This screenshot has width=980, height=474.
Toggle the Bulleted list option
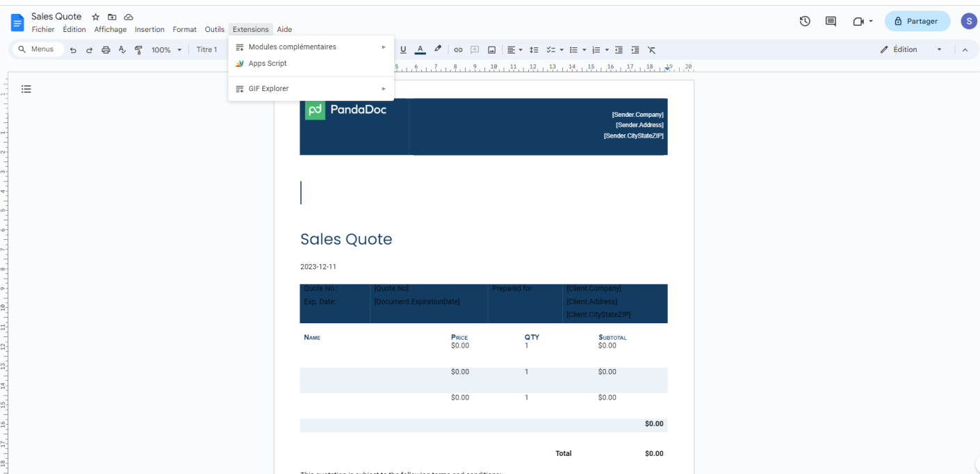tap(574, 49)
